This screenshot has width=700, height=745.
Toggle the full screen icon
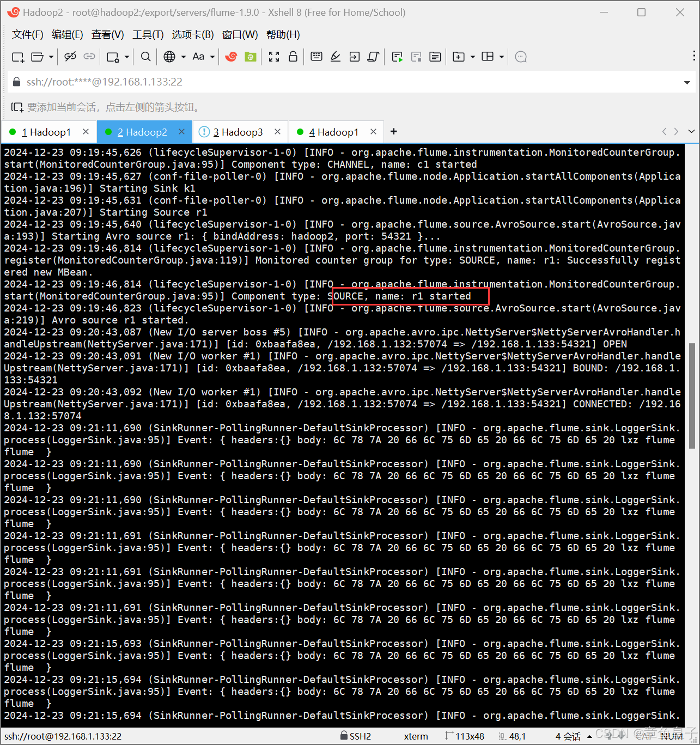click(x=274, y=57)
